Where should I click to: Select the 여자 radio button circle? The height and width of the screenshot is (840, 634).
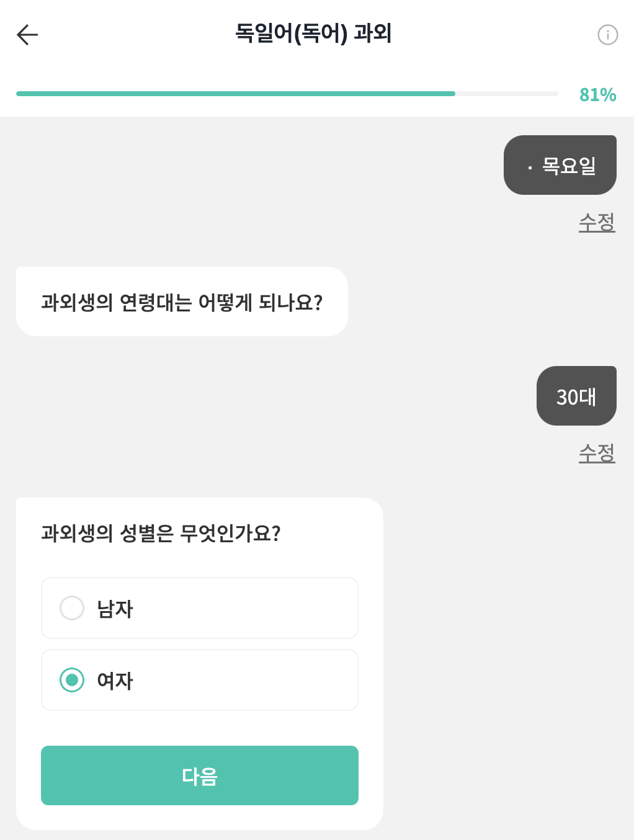click(72, 680)
